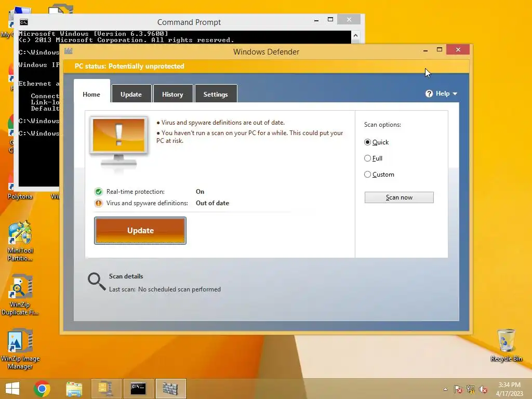Expand the Help dropdown arrow
The height and width of the screenshot is (399, 532).
coord(455,94)
